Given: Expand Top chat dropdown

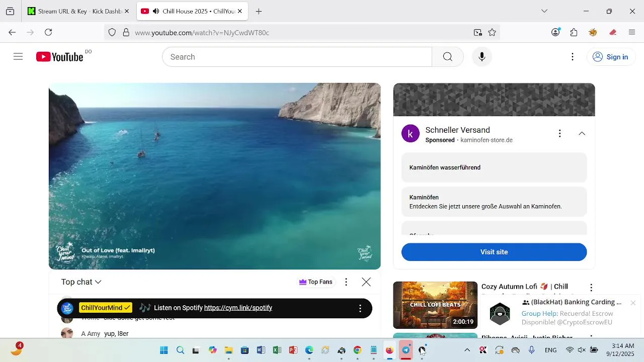Looking at the screenshot, I should click(x=81, y=282).
